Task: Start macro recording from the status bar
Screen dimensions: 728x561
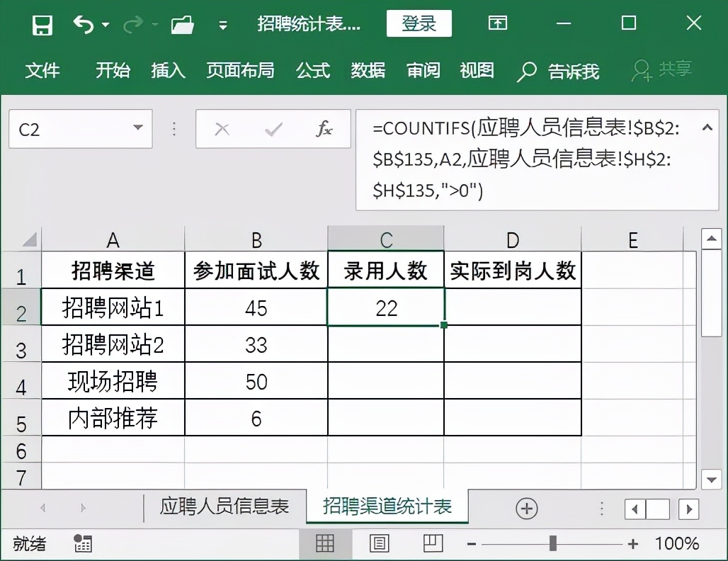Action: click(x=83, y=543)
